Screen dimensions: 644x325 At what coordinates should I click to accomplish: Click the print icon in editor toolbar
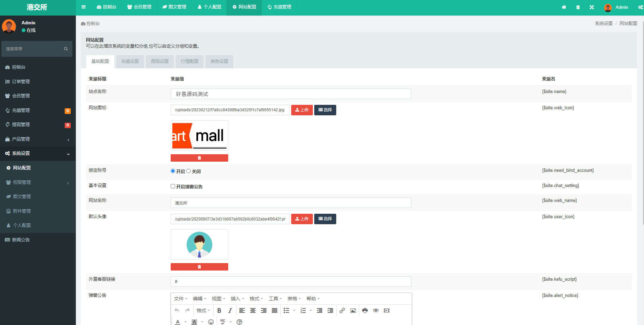pyautogui.click(x=365, y=310)
